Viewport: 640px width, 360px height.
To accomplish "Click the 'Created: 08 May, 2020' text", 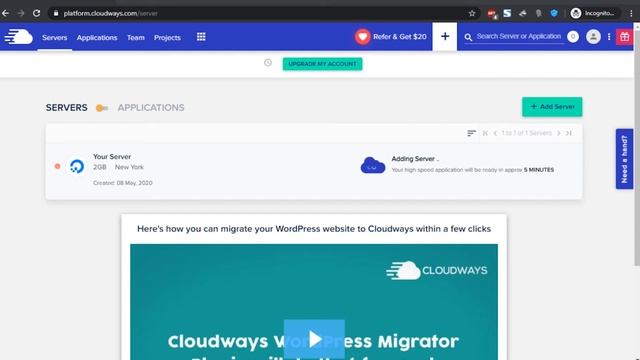I will point(122,183).
